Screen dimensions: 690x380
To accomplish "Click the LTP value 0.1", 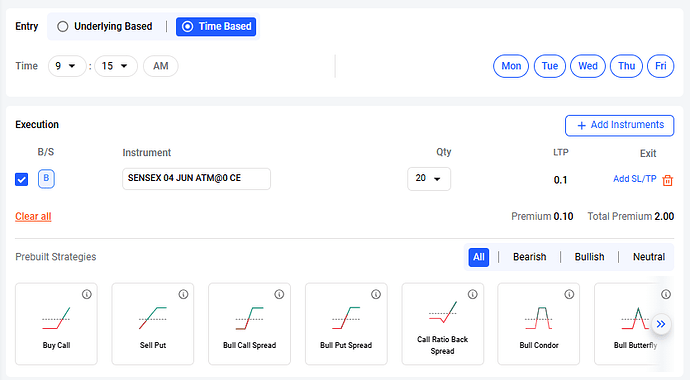I will coord(560,180).
